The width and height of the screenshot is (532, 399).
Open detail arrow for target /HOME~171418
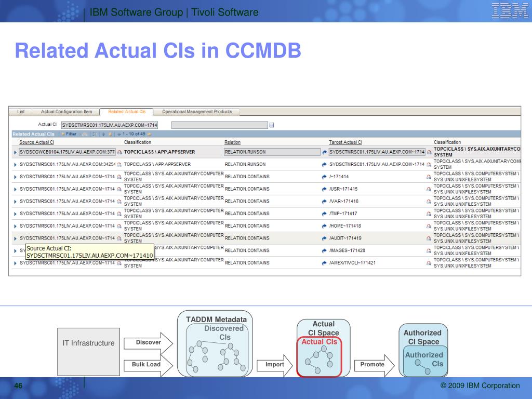pos(324,226)
